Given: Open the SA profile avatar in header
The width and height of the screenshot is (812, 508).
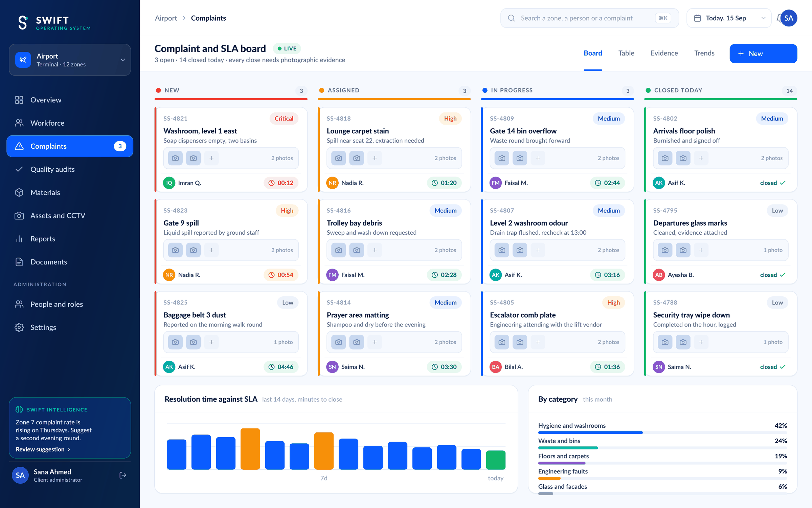Looking at the screenshot, I should point(789,18).
